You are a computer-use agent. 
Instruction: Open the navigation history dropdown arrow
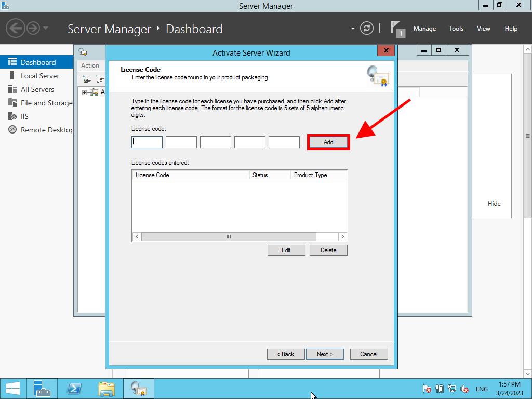pyautogui.click(x=46, y=28)
